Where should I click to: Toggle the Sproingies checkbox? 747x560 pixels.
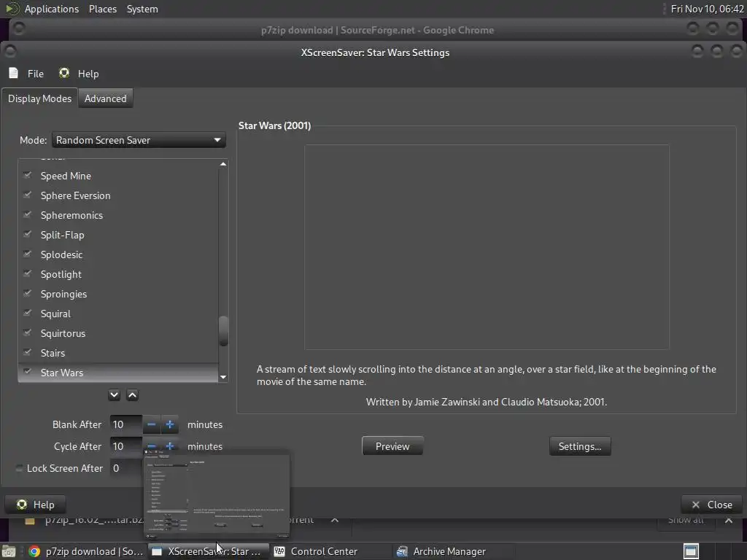tap(27, 293)
